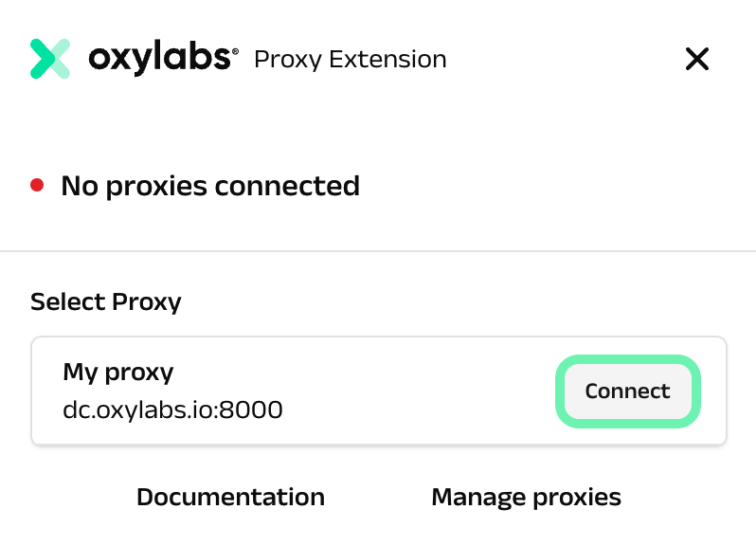
Task: Click the divider line under the status
Action: click(378, 251)
